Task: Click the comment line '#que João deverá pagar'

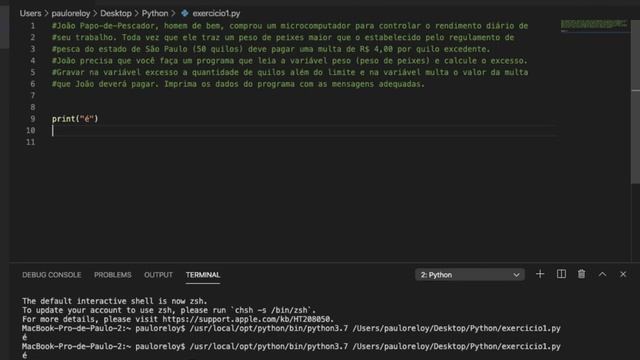Action: click(238, 84)
